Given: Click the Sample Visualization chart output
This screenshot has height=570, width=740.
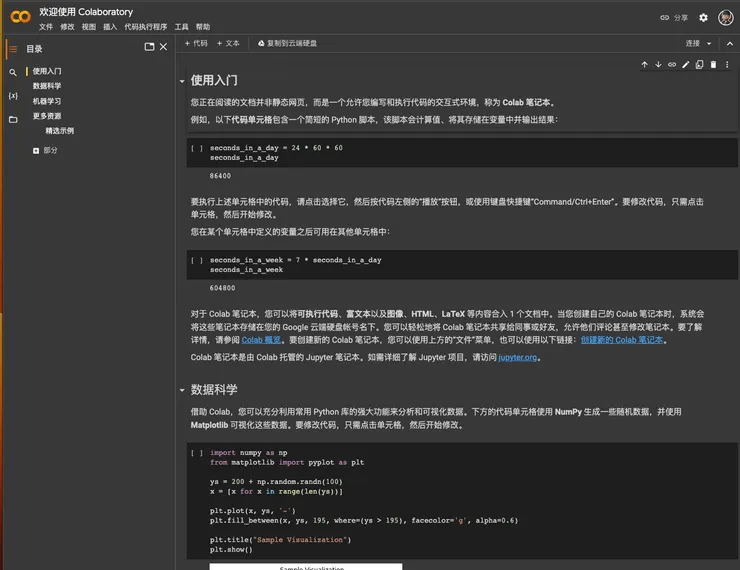Looking at the screenshot, I should (306, 567).
